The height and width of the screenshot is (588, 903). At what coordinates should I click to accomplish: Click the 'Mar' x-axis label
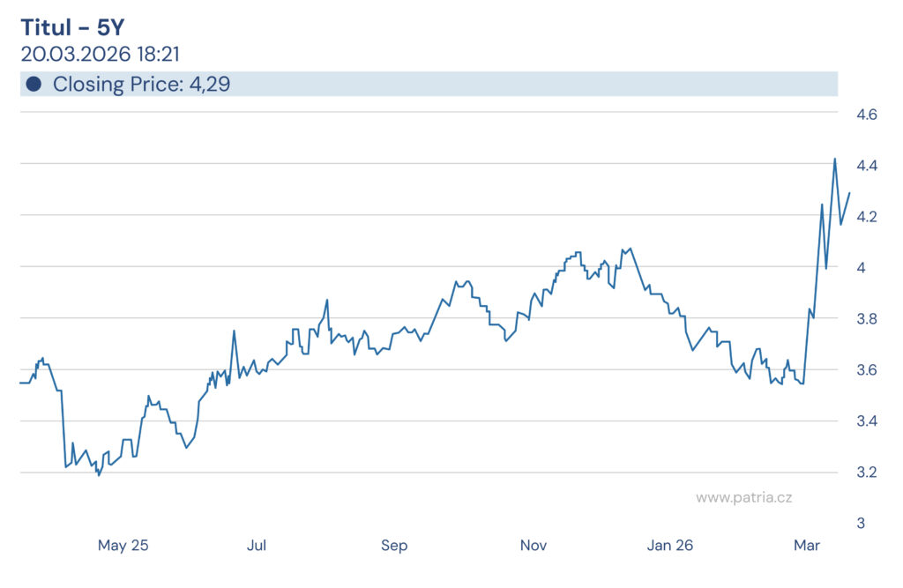(807, 546)
